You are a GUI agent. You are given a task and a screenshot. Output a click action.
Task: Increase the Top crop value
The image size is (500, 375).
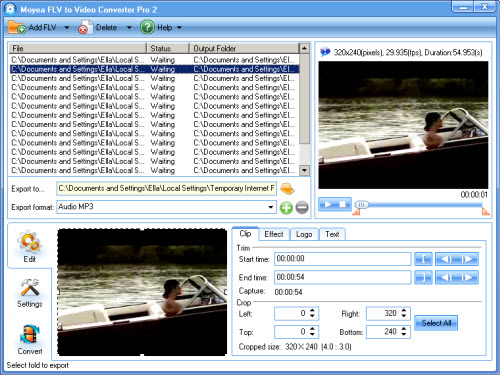312,329
